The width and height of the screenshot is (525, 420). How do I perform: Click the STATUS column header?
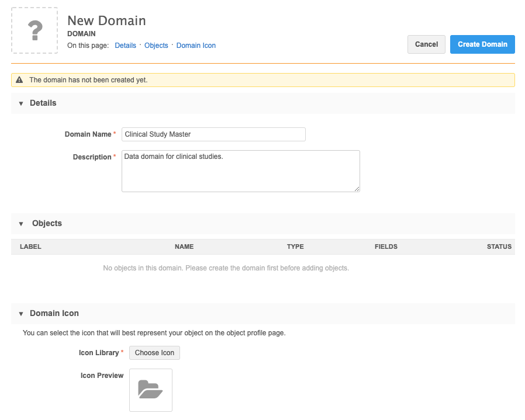click(499, 247)
